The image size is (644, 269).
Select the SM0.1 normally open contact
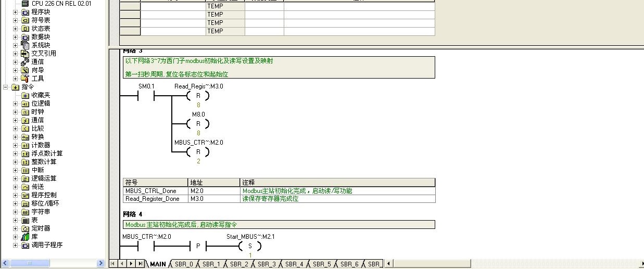pos(146,96)
